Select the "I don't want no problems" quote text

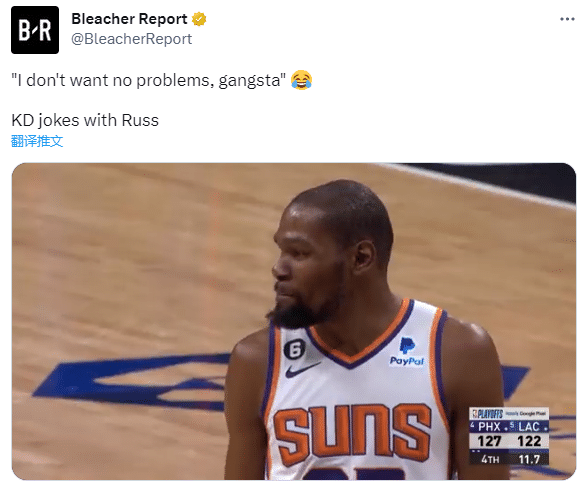coord(148,80)
